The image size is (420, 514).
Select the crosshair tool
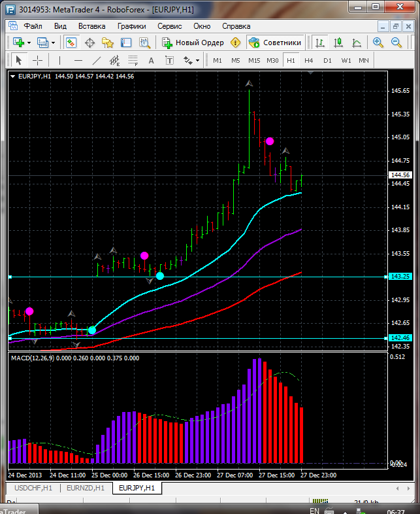coord(37,60)
